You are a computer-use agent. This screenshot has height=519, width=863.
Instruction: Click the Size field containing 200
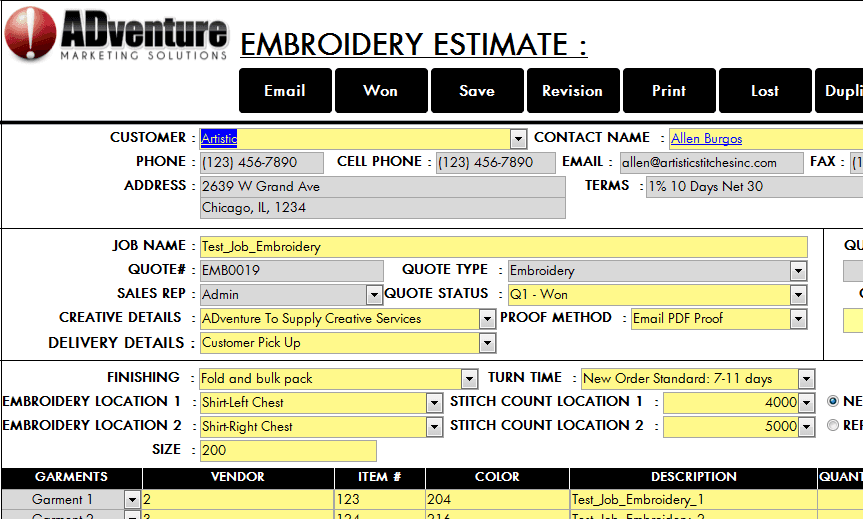(x=288, y=451)
